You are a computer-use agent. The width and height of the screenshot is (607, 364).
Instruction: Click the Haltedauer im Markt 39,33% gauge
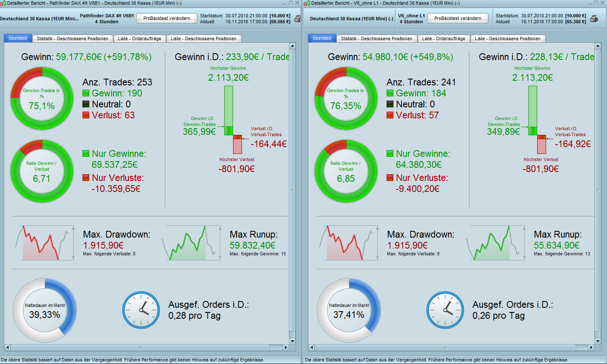point(45,310)
